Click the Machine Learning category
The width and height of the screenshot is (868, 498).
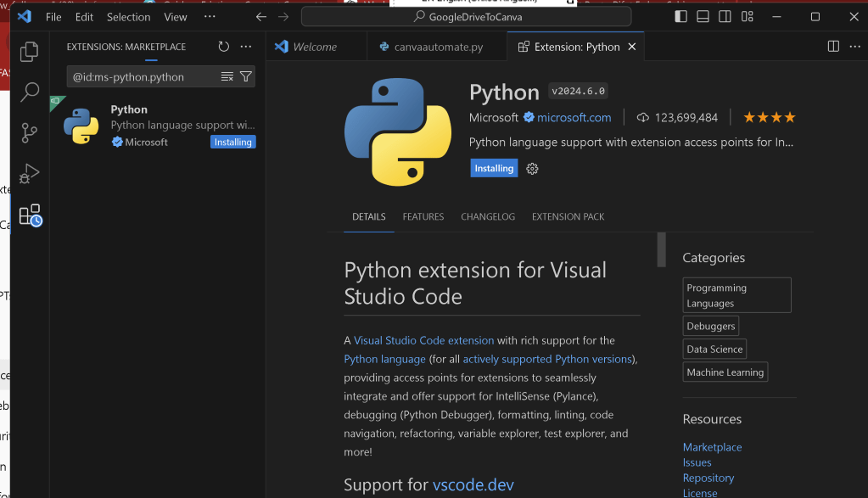point(725,372)
